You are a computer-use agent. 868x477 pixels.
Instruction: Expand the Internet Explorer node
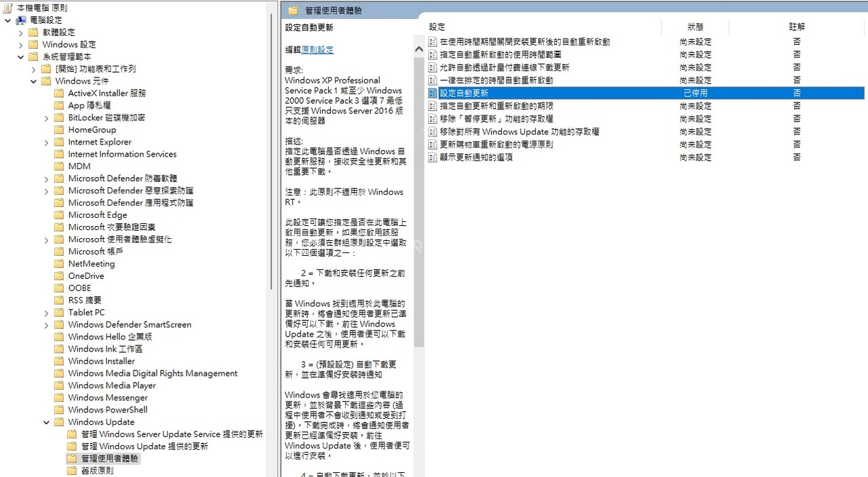point(46,142)
